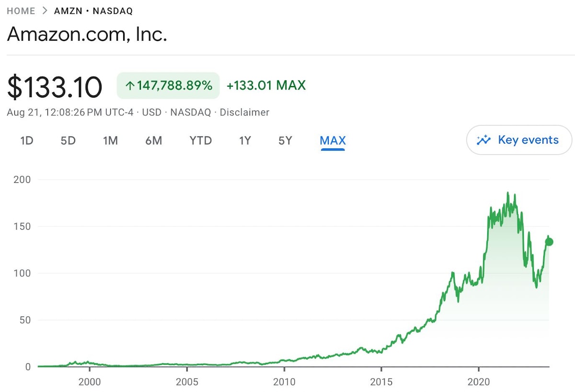Click the breadcrumb chevron after HOME

pyautogui.click(x=45, y=11)
